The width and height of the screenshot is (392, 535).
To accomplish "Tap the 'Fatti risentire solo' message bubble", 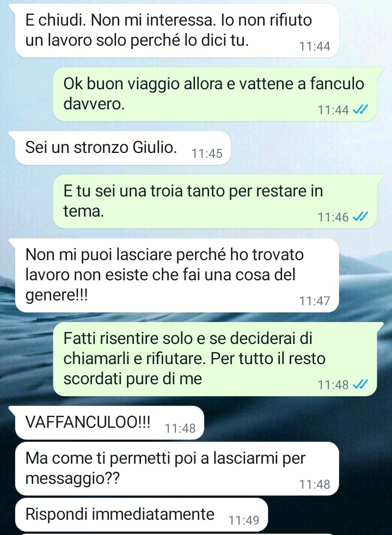I will click(x=215, y=359).
